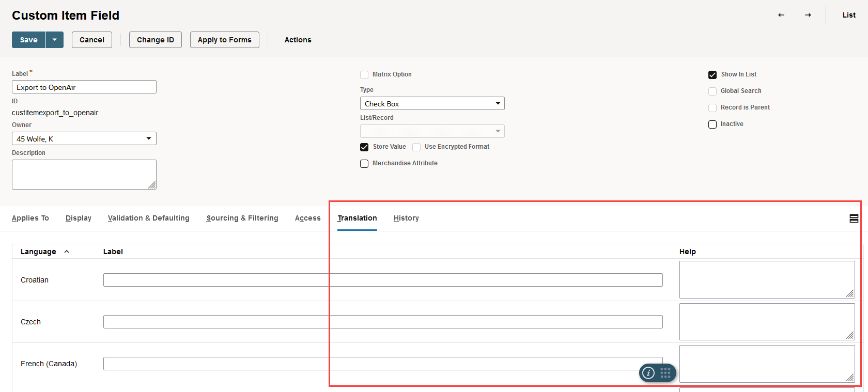Mark the field as Inactive
Screen dimensions: 868x392
712,124
